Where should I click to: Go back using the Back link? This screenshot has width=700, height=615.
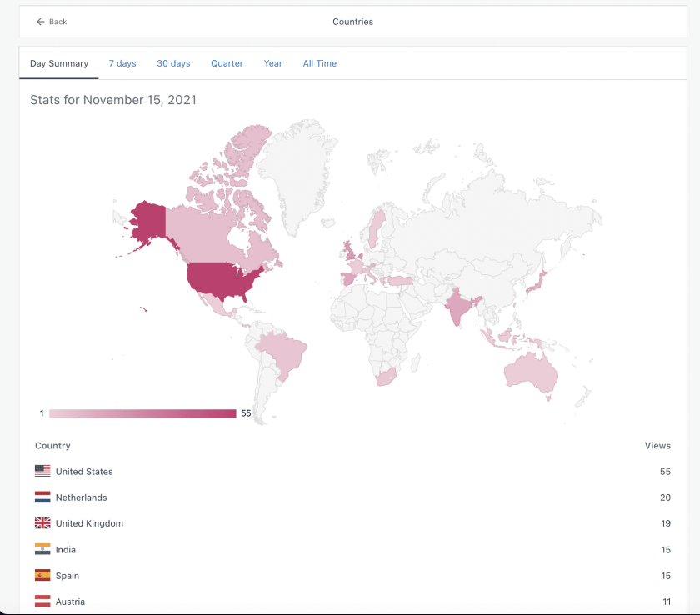tap(52, 22)
